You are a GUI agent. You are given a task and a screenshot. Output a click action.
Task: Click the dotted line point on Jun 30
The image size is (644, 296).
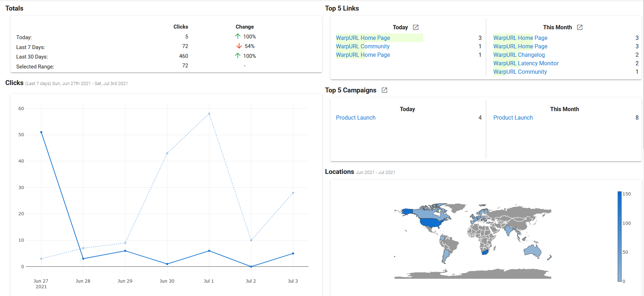(167, 153)
